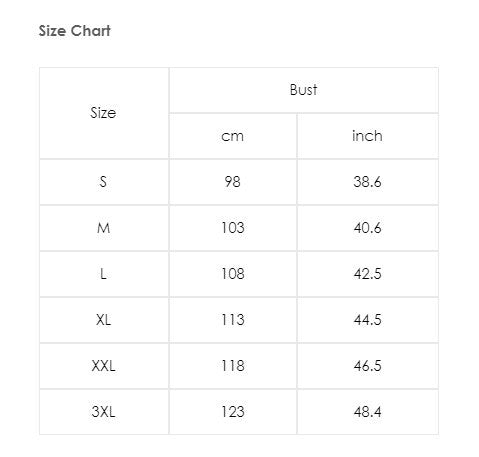
Task: Select the cm subheader cell
Action: (x=233, y=136)
